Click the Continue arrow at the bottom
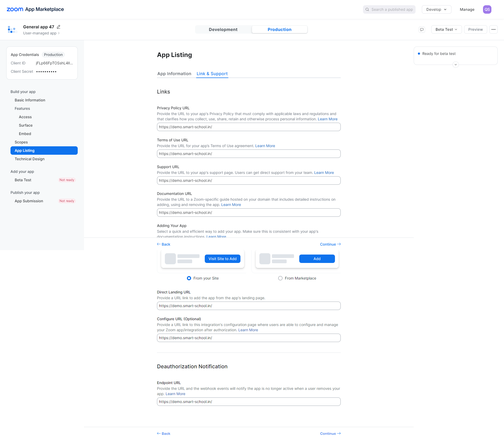Screen dimensions: 504x440 (330, 433)
